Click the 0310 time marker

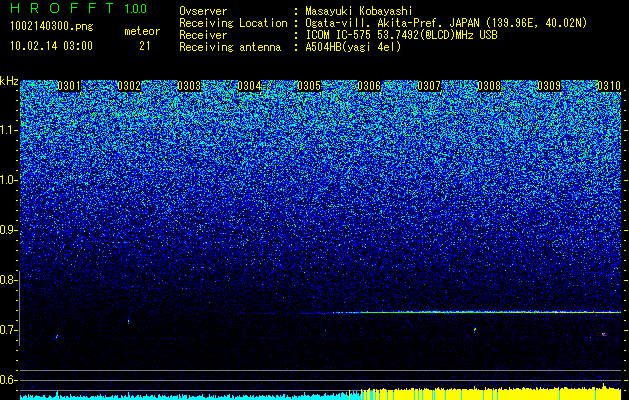pos(609,86)
